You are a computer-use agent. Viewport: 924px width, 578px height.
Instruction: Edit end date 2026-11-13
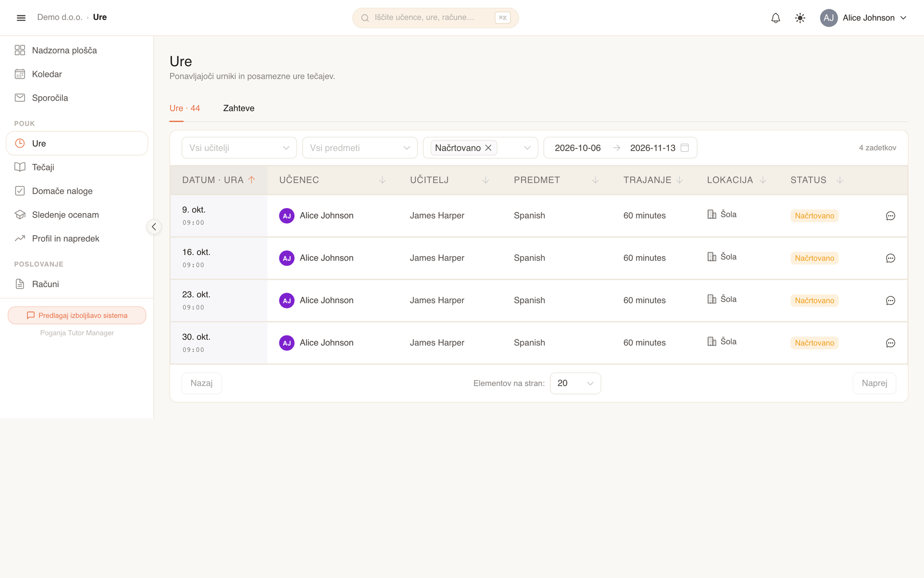652,148
